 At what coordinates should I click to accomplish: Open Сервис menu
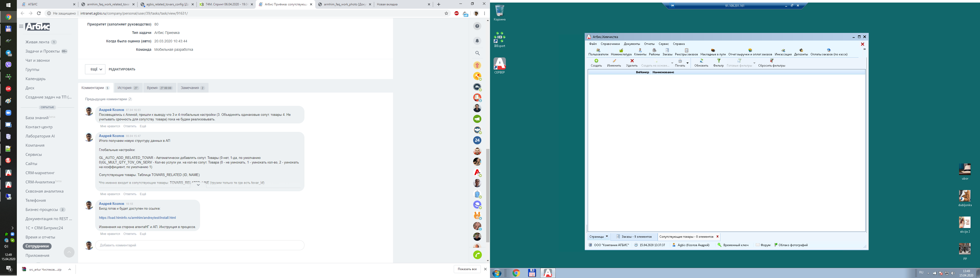coord(664,44)
